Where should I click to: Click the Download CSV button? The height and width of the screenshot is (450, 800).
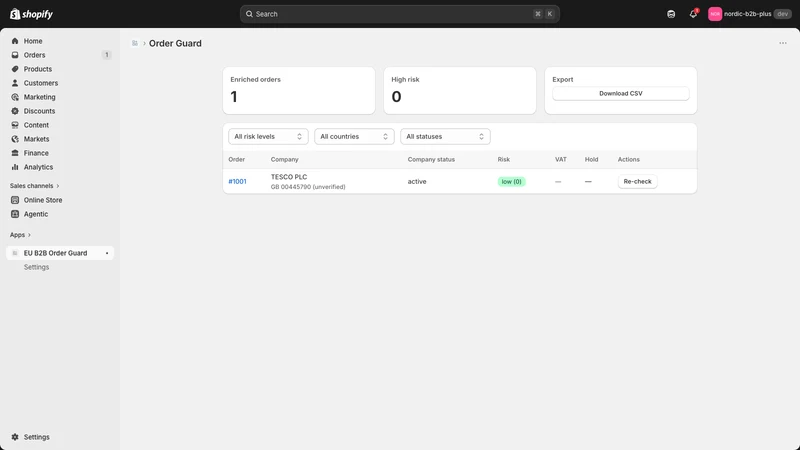[620, 93]
